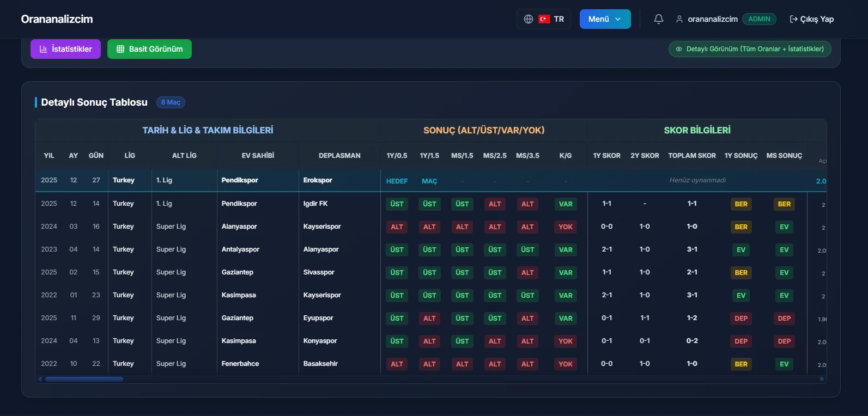Click MAÇ in the Erokspor row
Screen dimensions: 868x416
coord(429,181)
